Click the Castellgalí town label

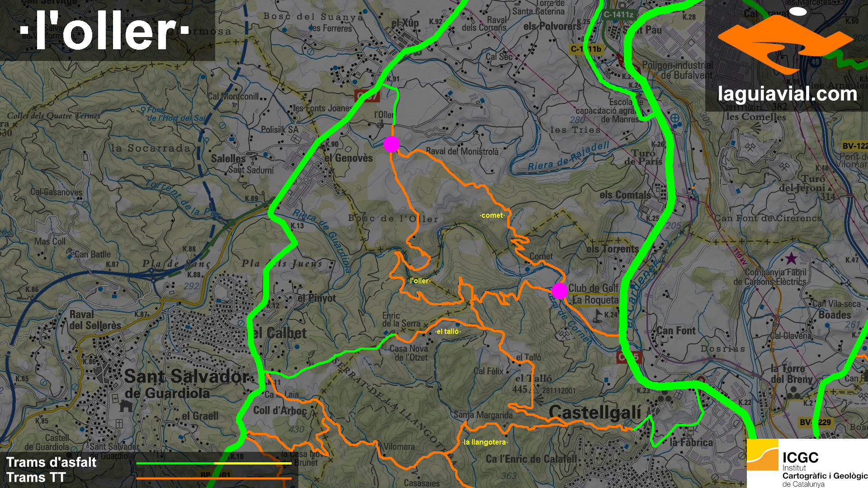(594, 412)
